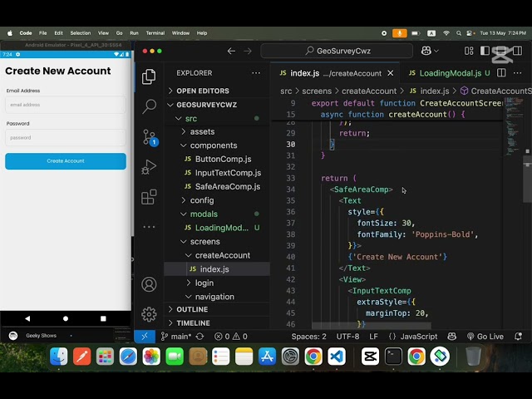The width and height of the screenshot is (532, 399).
Task: Open Copilot status icon in status bar
Action: click(x=451, y=336)
